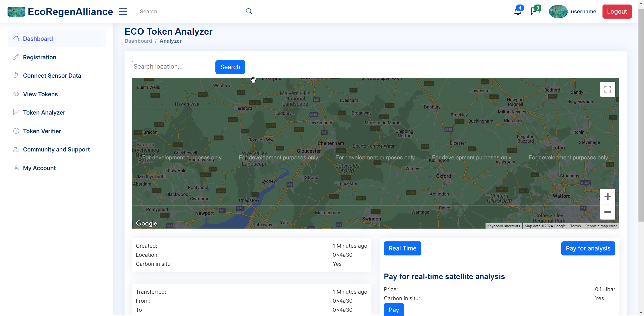This screenshot has height=316, width=644.
Task: Click the EcoRegenAlliance logo image
Action: pos(16,12)
